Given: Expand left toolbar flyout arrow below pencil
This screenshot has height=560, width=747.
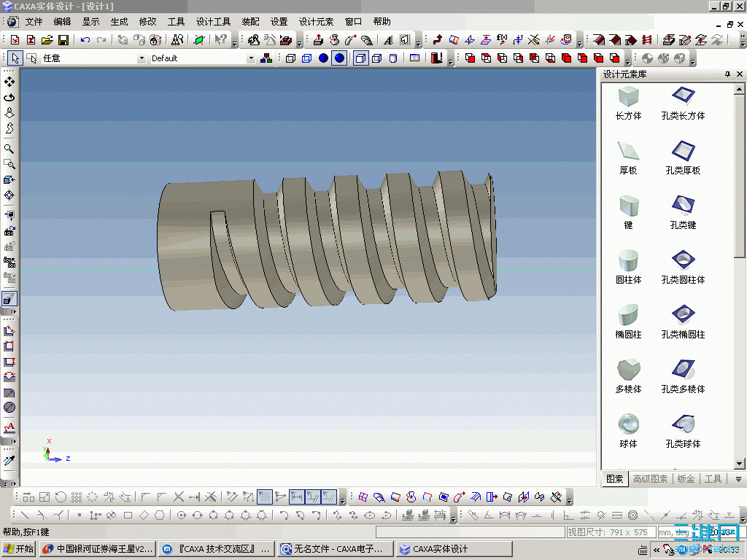Looking at the screenshot, I should pyautogui.click(x=13, y=311).
